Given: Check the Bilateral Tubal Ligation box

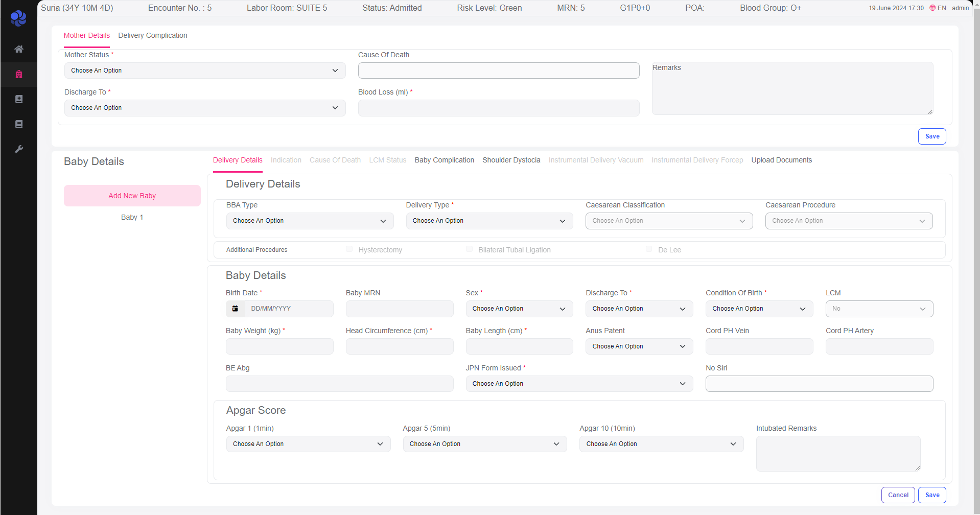Looking at the screenshot, I should click(469, 249).
